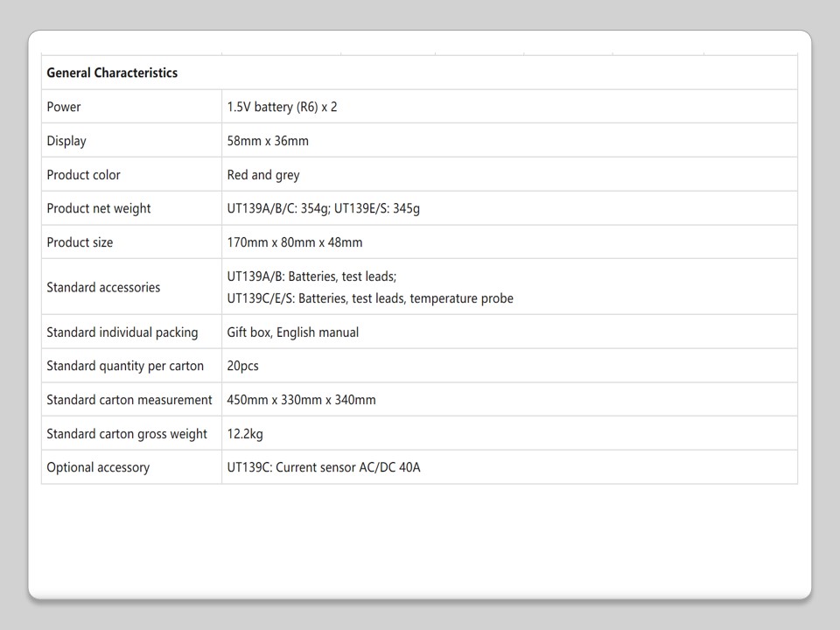Select the Product net weight label
This screenshot has width=840, height=630.
99,208
